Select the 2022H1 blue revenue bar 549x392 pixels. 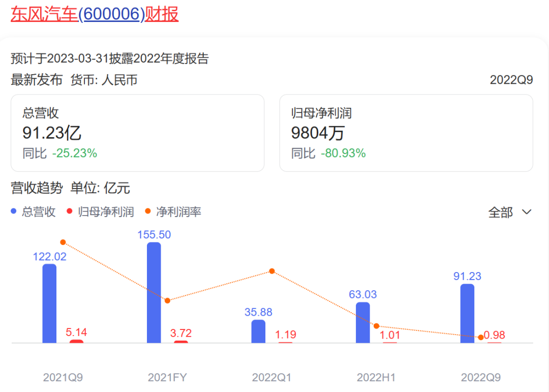pyautogui.click(x=363, y=323)
